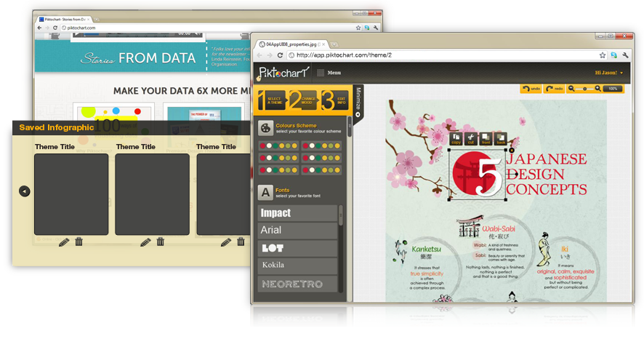Switch to Piktochart- Stories from Data tab
Screen dimensions: 644x339
[64, 20]
